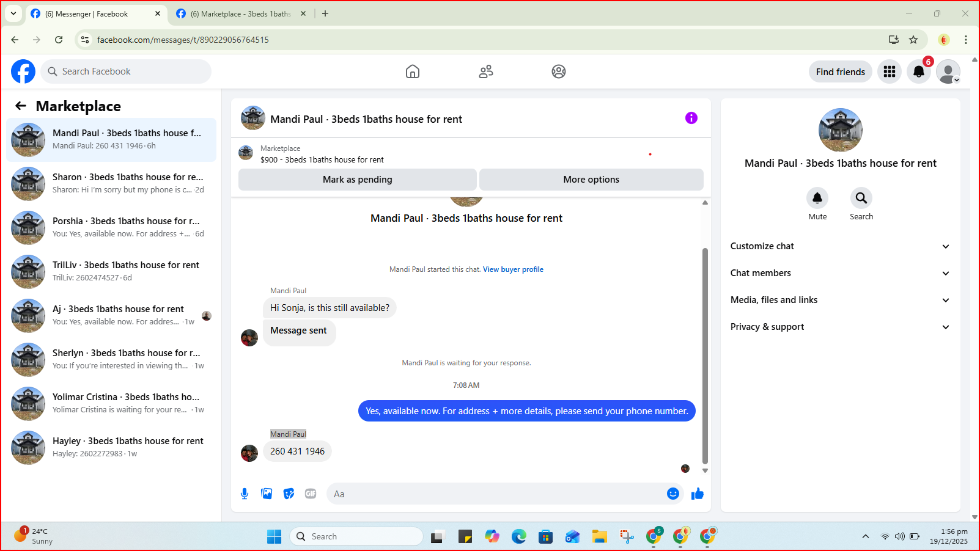
Task: Open the Facebook apps menu grid
Action: (x=890, y=71)
